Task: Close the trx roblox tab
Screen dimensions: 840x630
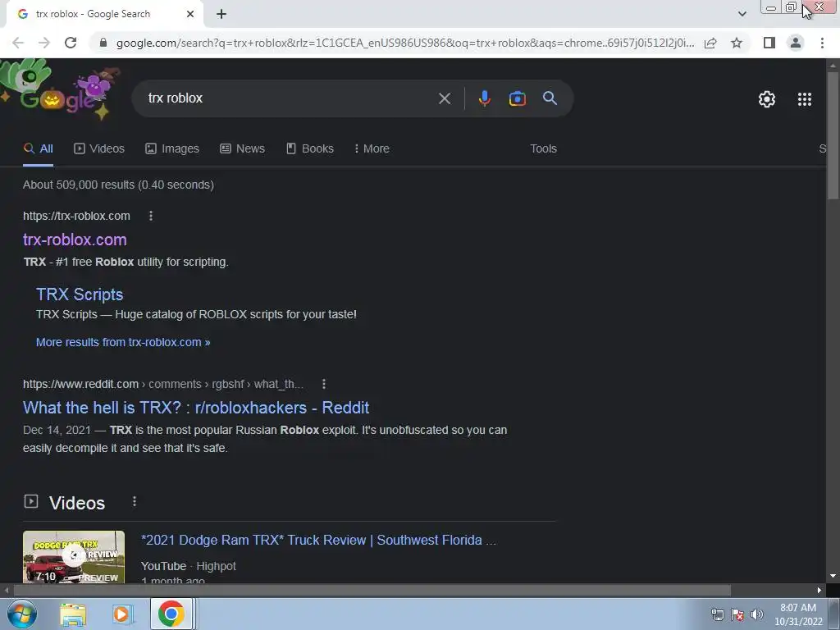Action: 190,14
